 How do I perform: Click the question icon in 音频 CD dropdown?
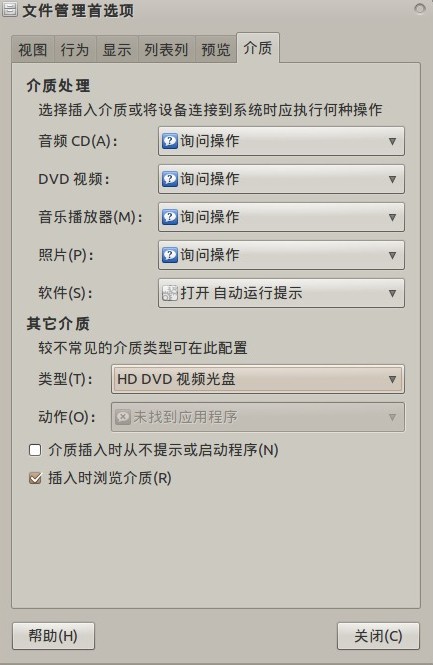pyautogui.click(x=170, y=141)
